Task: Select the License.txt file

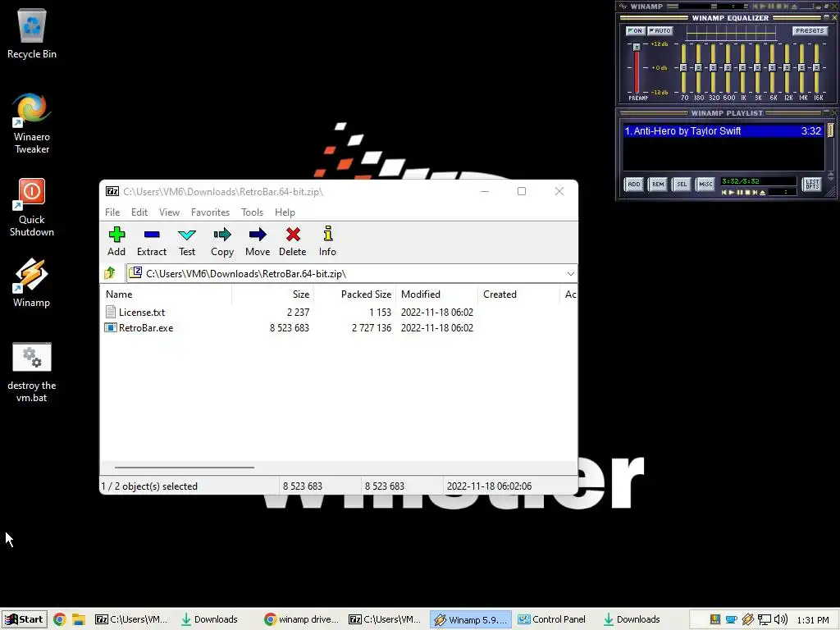Action: pos(142,312)
